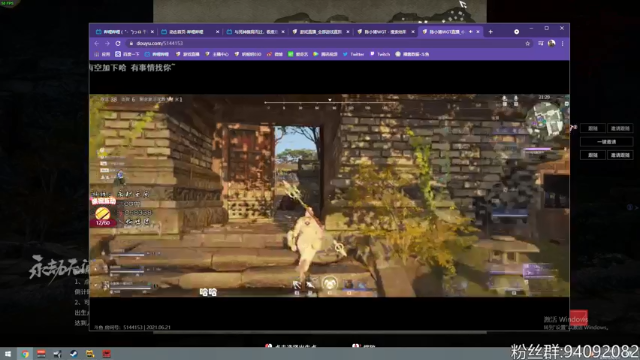Screen dimensions: 640x360
Task: Open the Windows Start menu
Action: tap(8, 354)
